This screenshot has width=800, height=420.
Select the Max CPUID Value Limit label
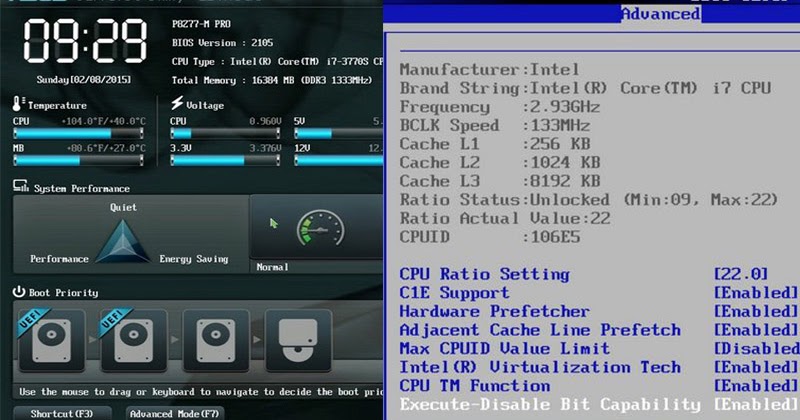coord(505,349)
